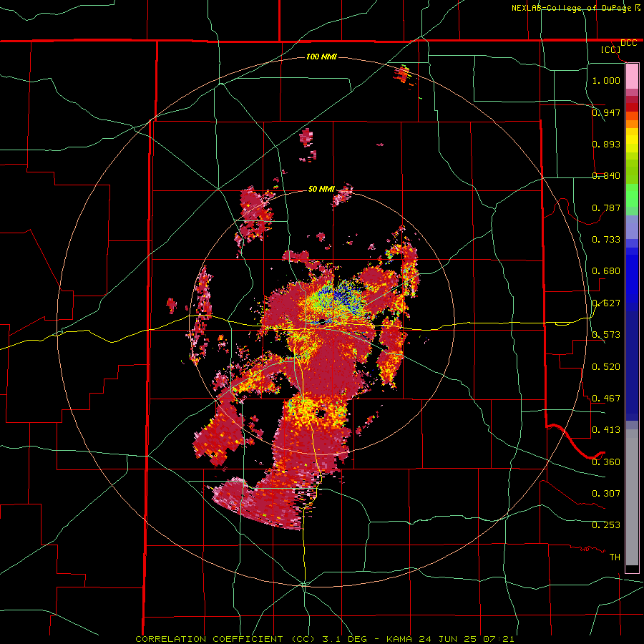Click the 0.573 legend value

pos(606,334)
